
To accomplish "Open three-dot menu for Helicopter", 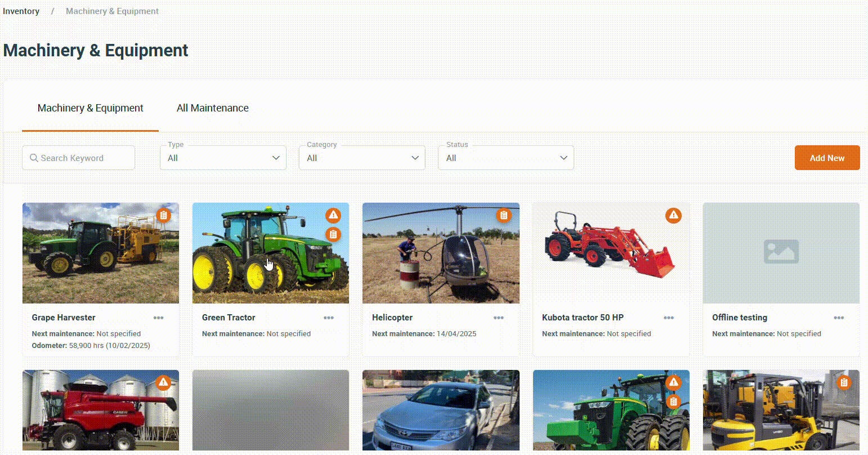I will pos(499,318).
